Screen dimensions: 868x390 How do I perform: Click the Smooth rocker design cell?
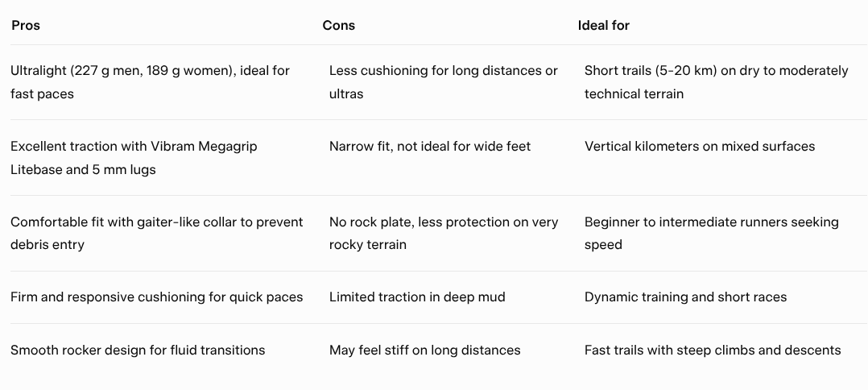coord(138,350)
